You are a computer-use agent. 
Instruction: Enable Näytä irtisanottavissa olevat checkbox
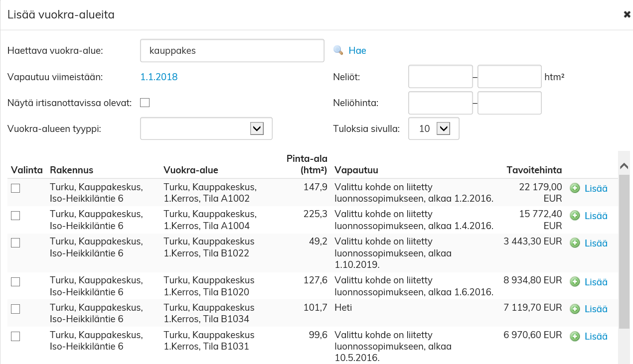tap(145, 103)
